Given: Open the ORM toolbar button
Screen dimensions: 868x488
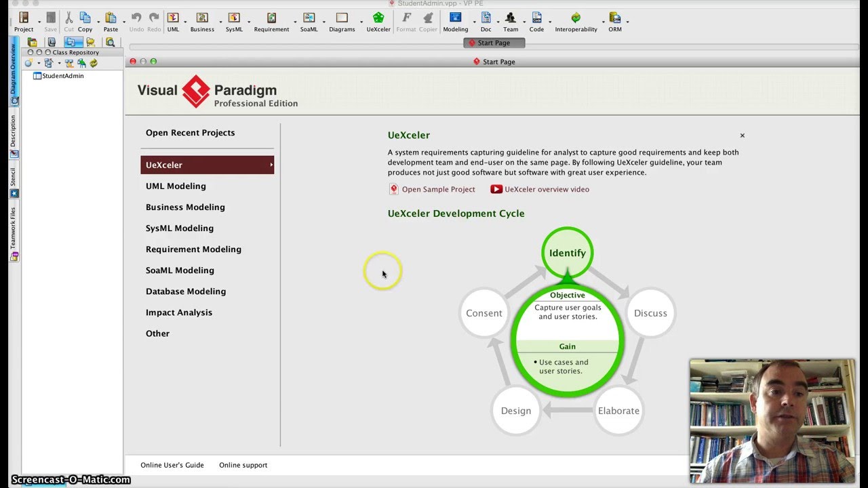Looking at the screenshot, I should coord(615,22).
